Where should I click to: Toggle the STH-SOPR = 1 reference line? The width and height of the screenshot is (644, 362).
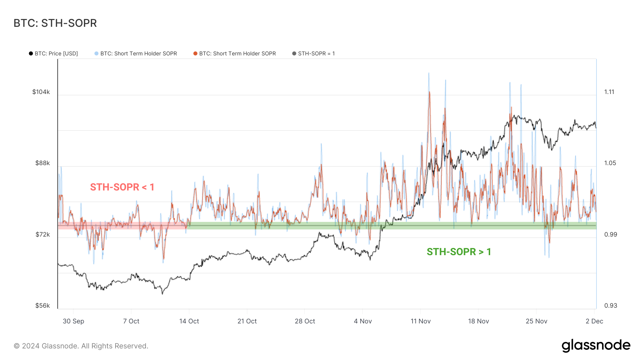point(317,54)
